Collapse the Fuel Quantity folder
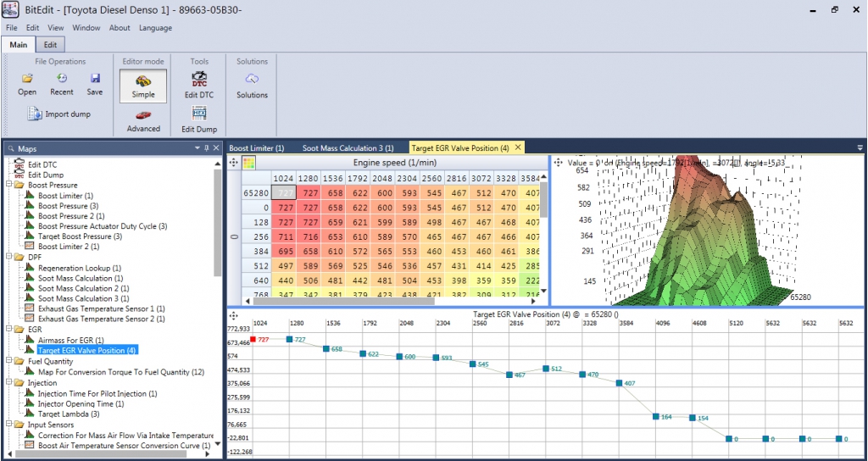The width and height of the screenshot is (868, 461). tap(9, 361)
